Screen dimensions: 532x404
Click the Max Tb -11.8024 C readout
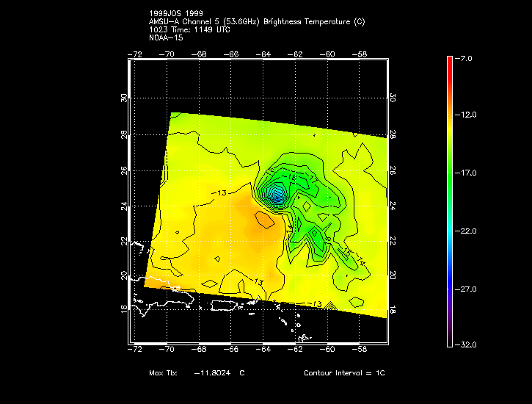point(196,373)
